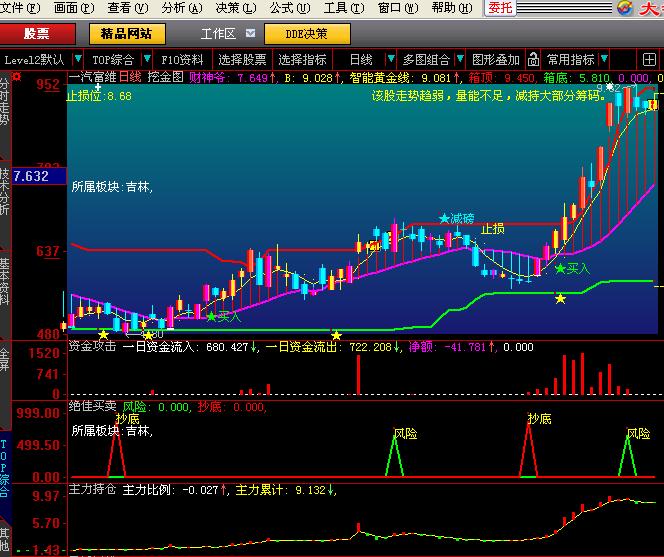Click 选择指标 in the toolbar

point(302,60)
